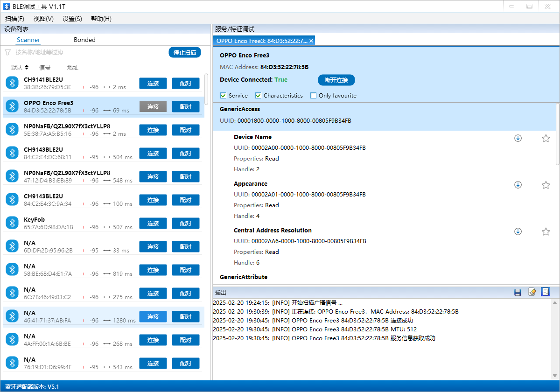560x392 pixels.
Task: Enable the Only favourite checkbox
Action: [313, 95]
